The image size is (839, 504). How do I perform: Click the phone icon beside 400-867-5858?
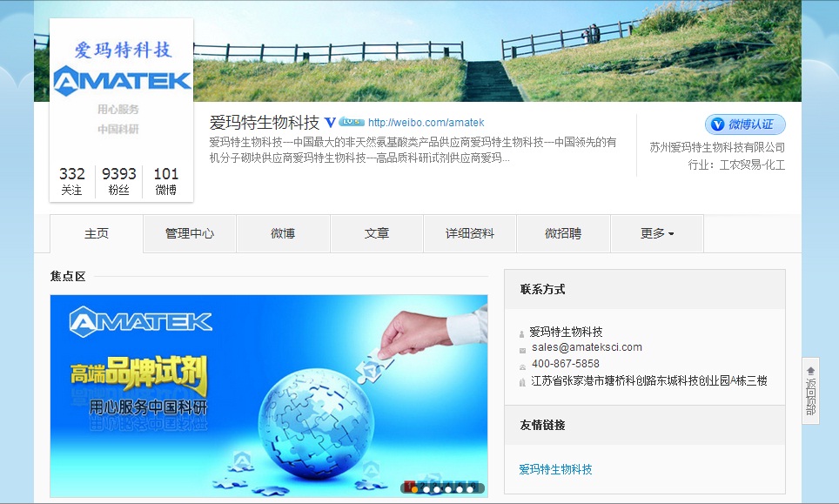pyautogui.click(x=522, y=365)
